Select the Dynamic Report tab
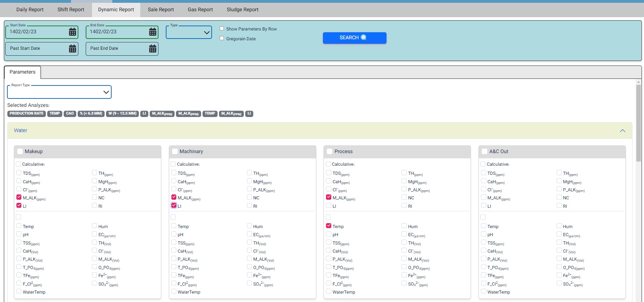 tap(116, 10)
